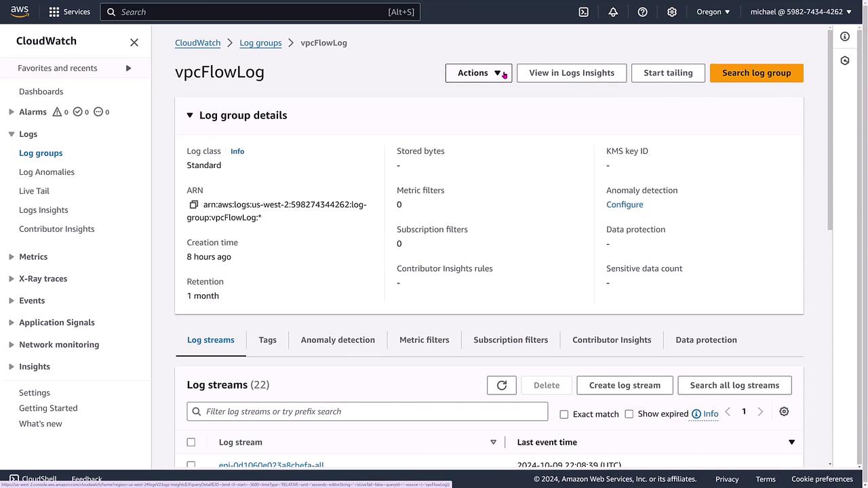Click the Alarms in-alarm warning count icon
This screenshot has width=868, height=488.
pyautogui.click(x=57, y=112)
